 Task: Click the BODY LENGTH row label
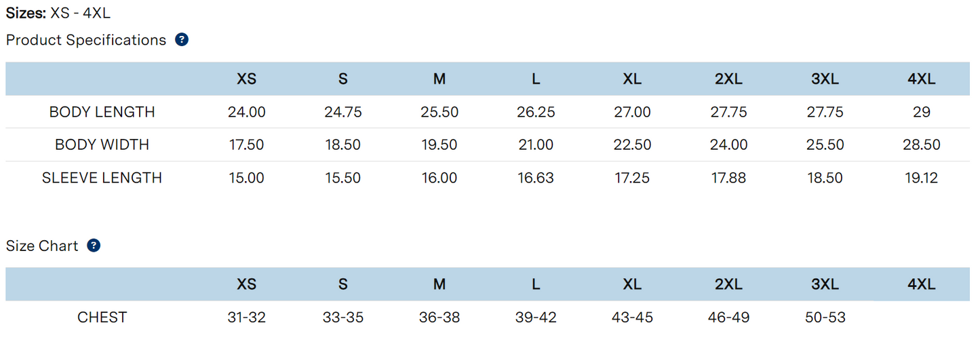tap(102, 112)
